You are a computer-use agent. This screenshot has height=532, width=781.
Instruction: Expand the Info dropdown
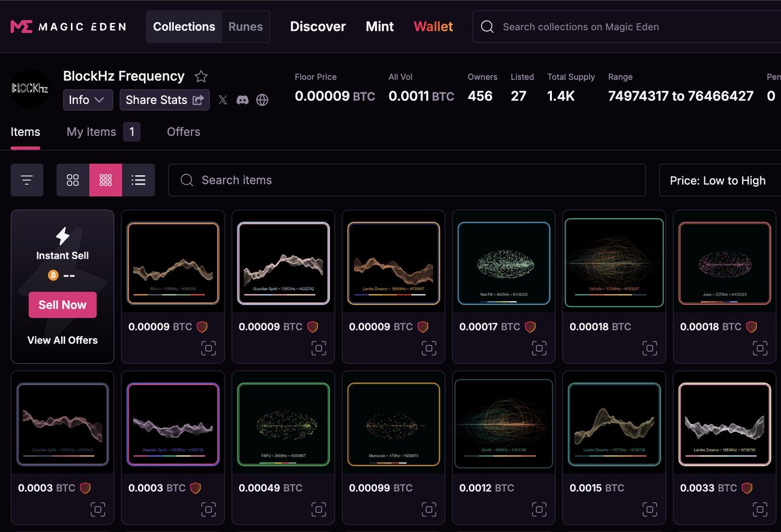point(87,100)
